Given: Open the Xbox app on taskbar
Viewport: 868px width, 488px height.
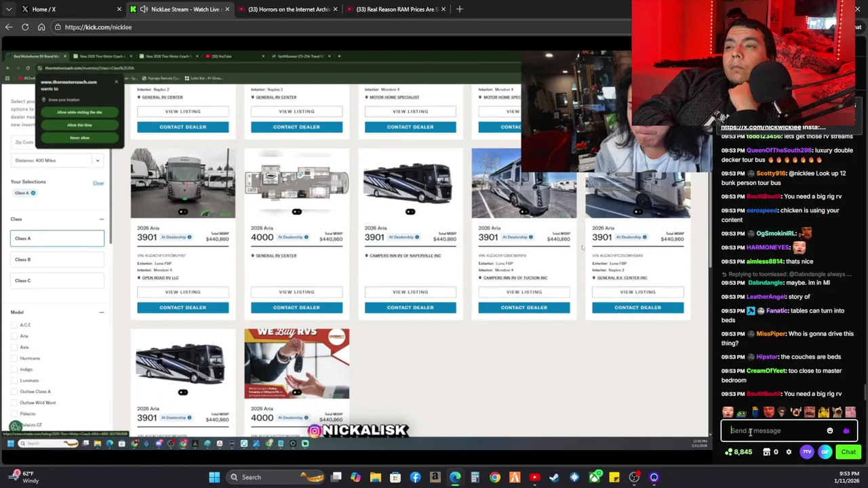Looking at the screenshot, I should pyautogui.click(x=595, y=477).
